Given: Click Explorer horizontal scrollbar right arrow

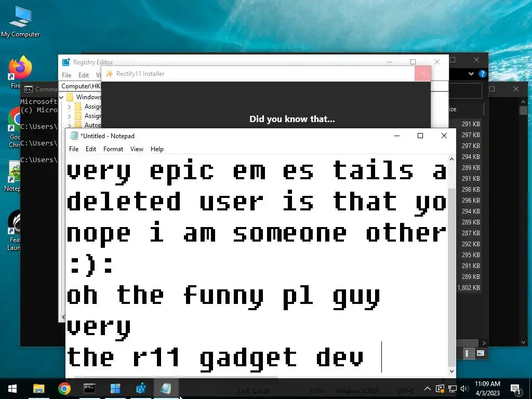Looking at the screenshot, I should click(x=484, y=343).
